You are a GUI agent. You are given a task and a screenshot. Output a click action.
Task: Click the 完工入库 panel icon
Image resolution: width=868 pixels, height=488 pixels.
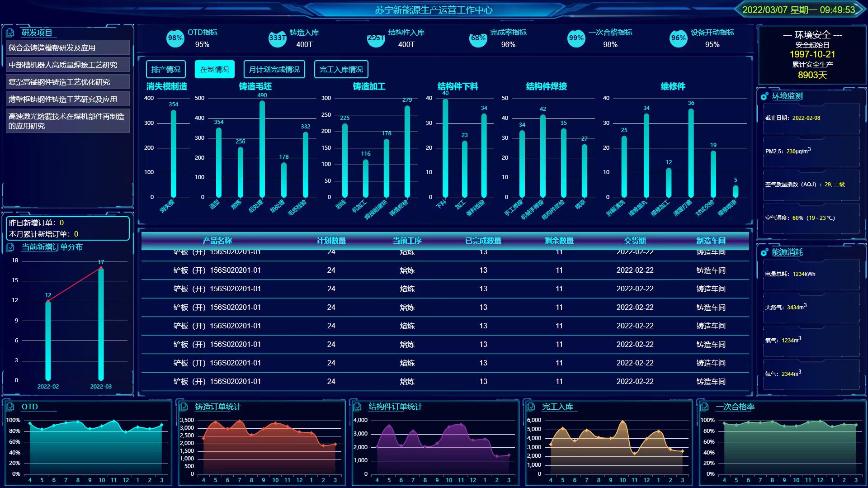[x=531, y=407]
